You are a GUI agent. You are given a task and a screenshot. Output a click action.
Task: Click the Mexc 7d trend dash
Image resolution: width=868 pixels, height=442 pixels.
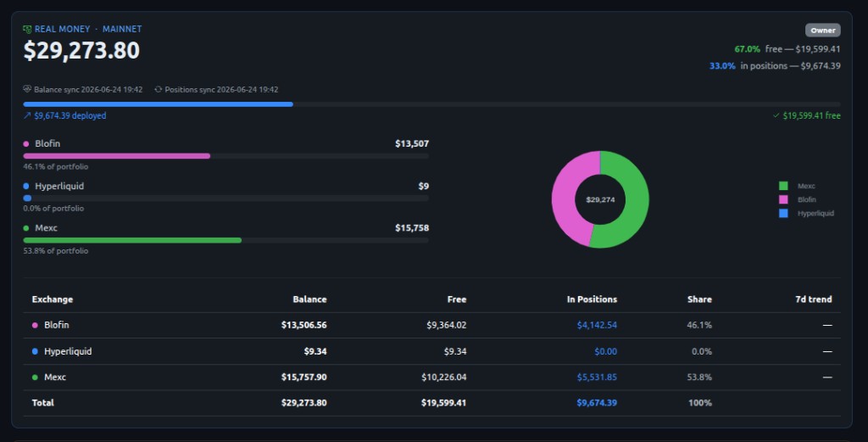pyautogui.click(x=827, y=378)
